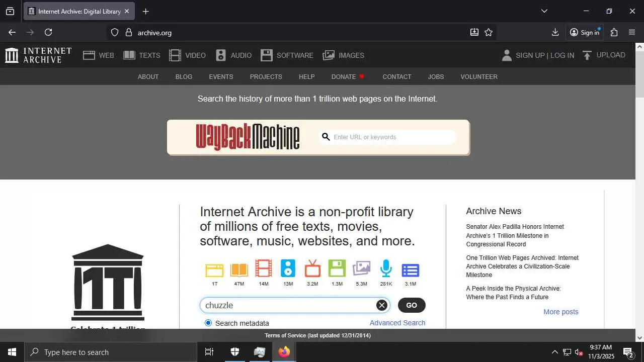The image size is (644, 362).
Task: Open the Volunteer menu item
Action: click(x=479, y=77)
